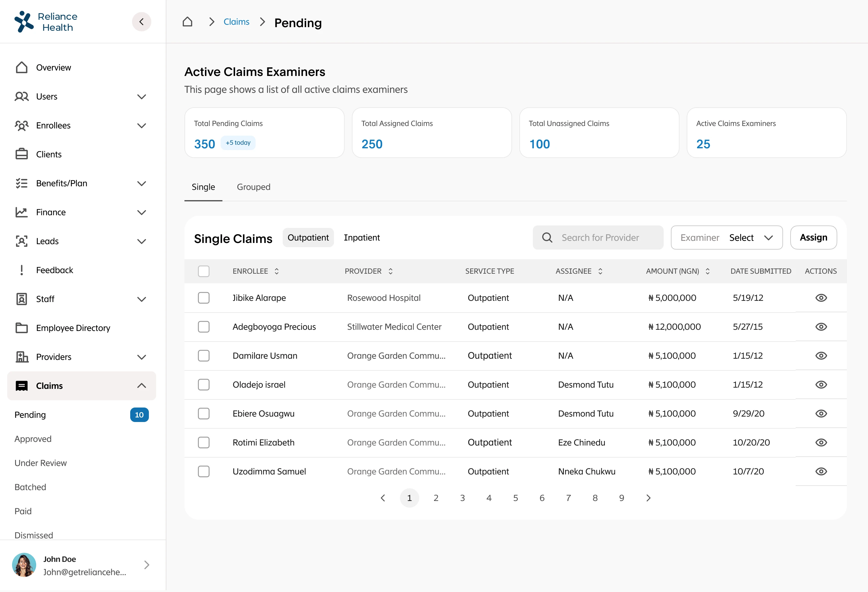Click the Feedback exclamation icon

[22, 270]
